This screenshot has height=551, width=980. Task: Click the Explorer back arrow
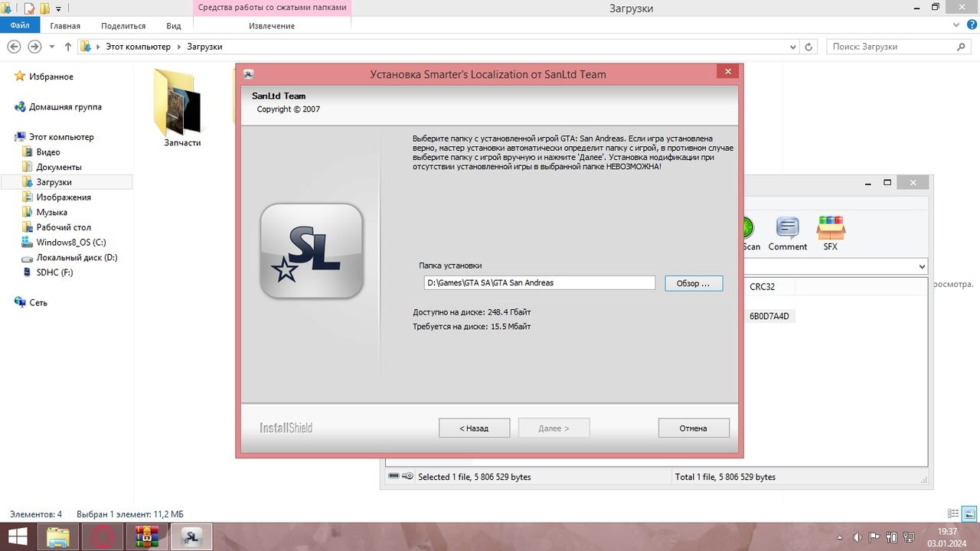point(14,47)
